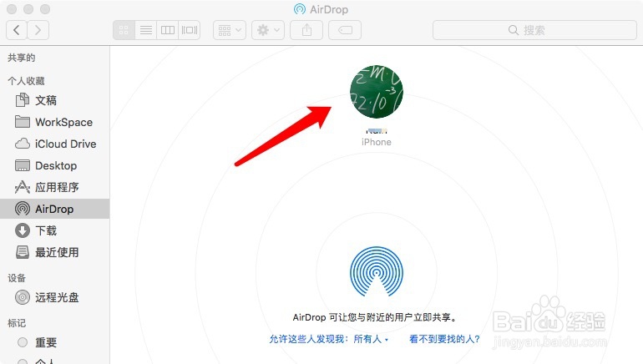Image resolution: width=643 pixels, height=364 pixels.
Task: Click the Edit Tags toolbar button
Action: [x=345, y=30]
